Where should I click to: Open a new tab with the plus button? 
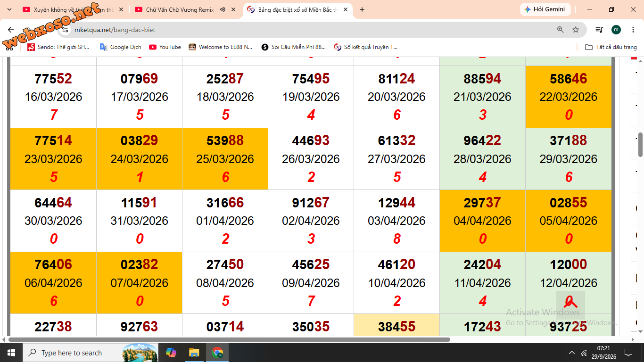click(x=362, y=9)
